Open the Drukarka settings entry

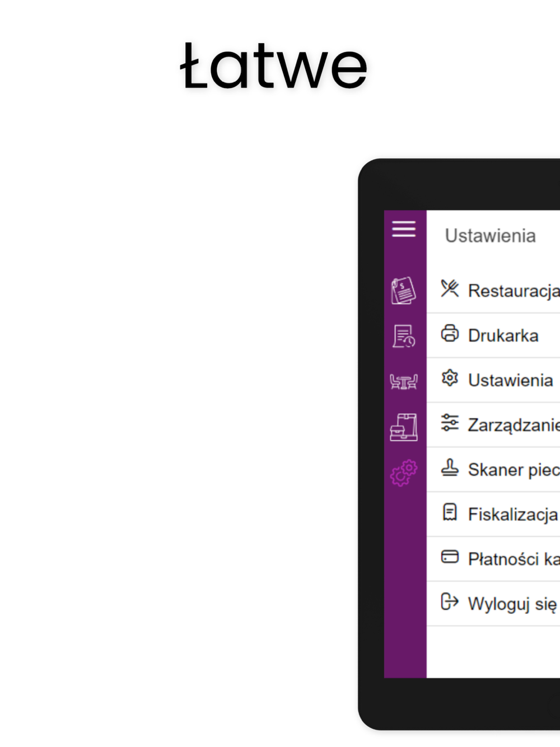tap(493, 335)
